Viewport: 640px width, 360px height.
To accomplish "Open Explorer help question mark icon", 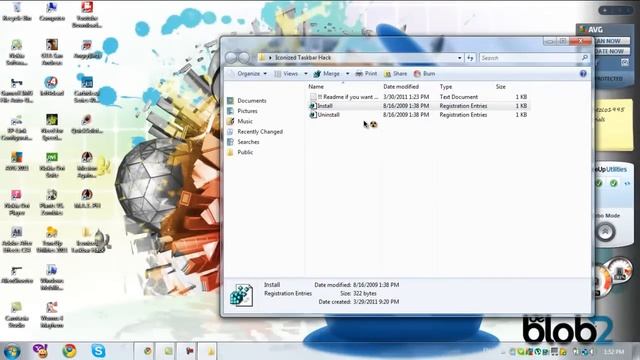I will point(583,74).
